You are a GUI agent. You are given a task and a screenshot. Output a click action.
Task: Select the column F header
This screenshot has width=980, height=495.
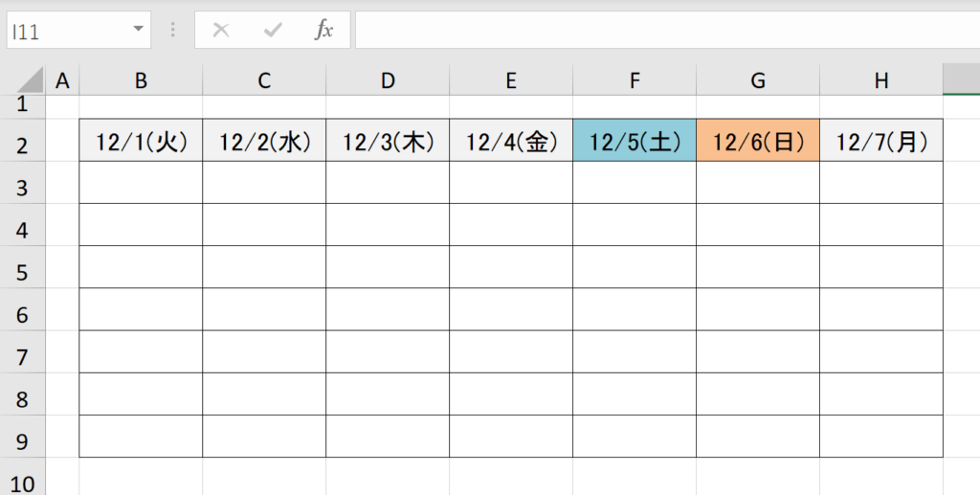(635, 81)
